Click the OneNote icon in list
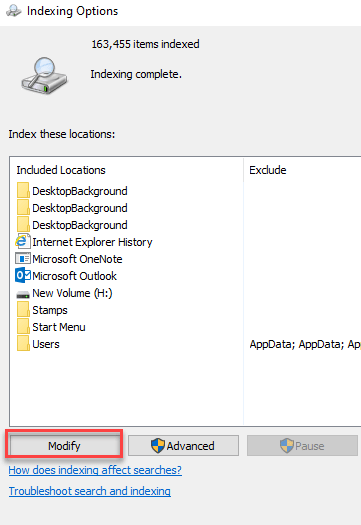The image size is (361, 525). point(23,258)
